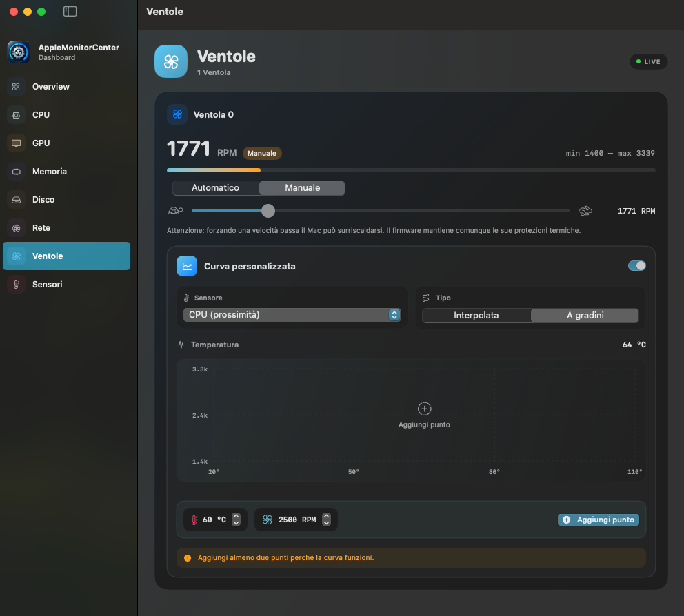Choose the Interpolata curve type
The width and height of the screenshot is (684, 616).
tap(476, 316)
